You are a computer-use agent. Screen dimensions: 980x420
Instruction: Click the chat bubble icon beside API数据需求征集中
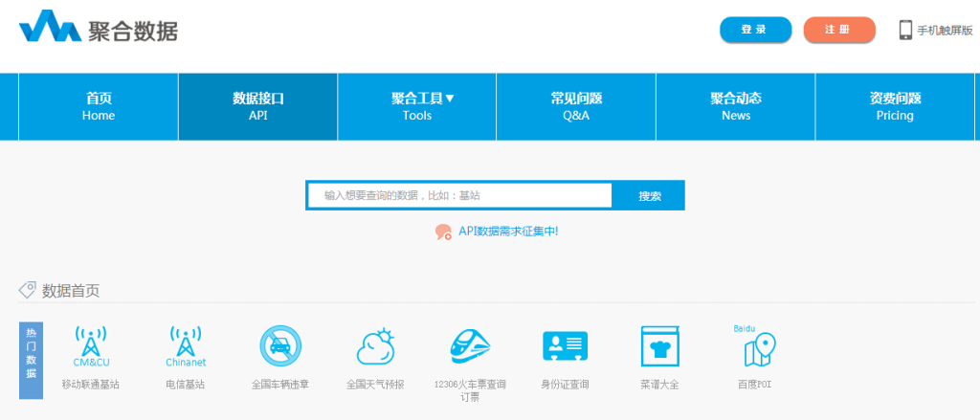pyautogui.click(x=444, y=232)
